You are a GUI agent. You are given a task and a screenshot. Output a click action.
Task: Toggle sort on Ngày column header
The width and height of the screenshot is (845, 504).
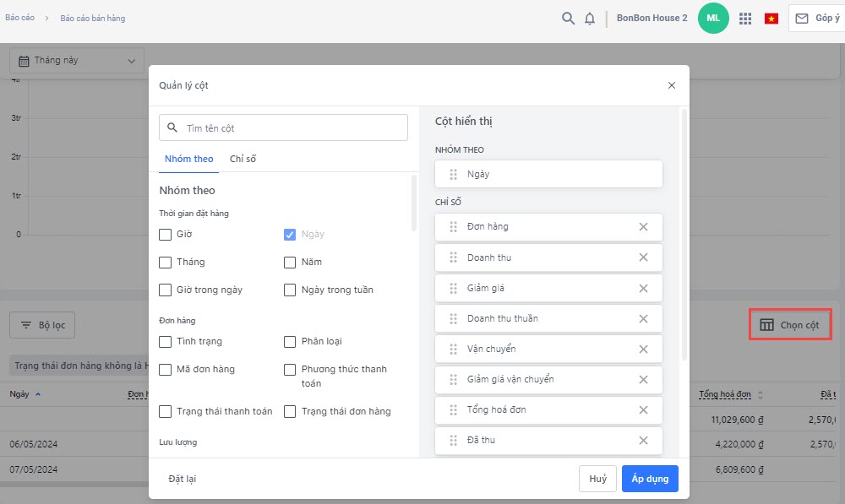coord(20,394)
